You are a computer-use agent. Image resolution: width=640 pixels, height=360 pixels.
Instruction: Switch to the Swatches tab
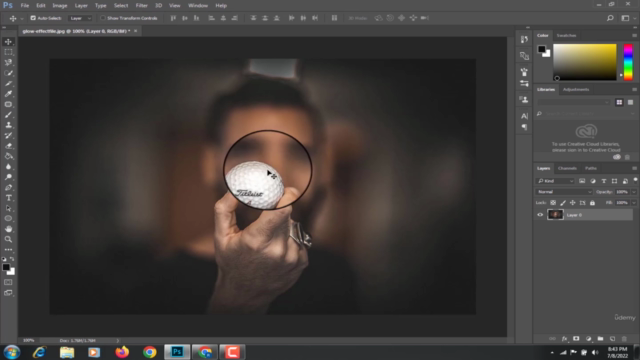click(x=566, y=36)
